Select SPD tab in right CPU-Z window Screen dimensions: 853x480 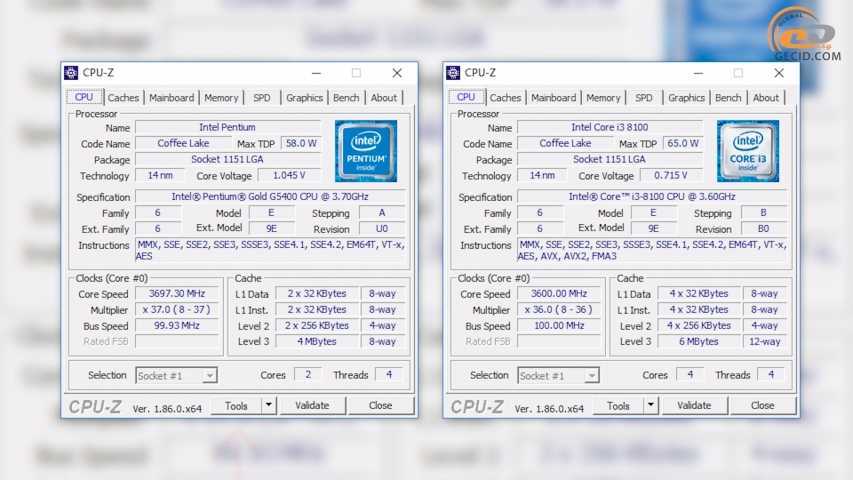(x=644, y=97)
